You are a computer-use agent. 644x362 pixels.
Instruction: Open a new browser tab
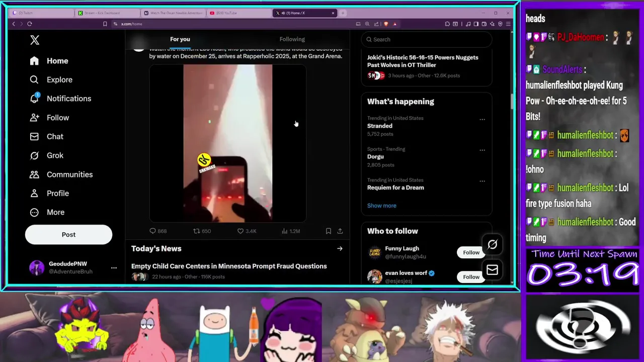tap(343, 13)
